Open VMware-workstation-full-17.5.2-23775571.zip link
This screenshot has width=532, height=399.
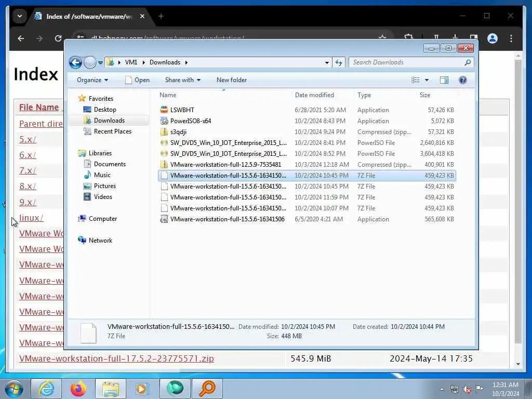pos(116,358)
